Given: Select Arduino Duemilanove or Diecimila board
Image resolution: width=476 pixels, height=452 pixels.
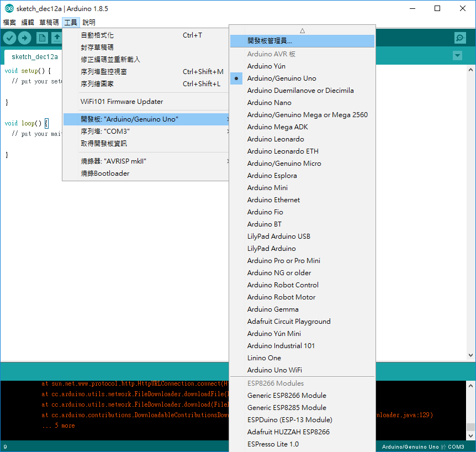Looking at the screenshot, I should pos(303,91).
